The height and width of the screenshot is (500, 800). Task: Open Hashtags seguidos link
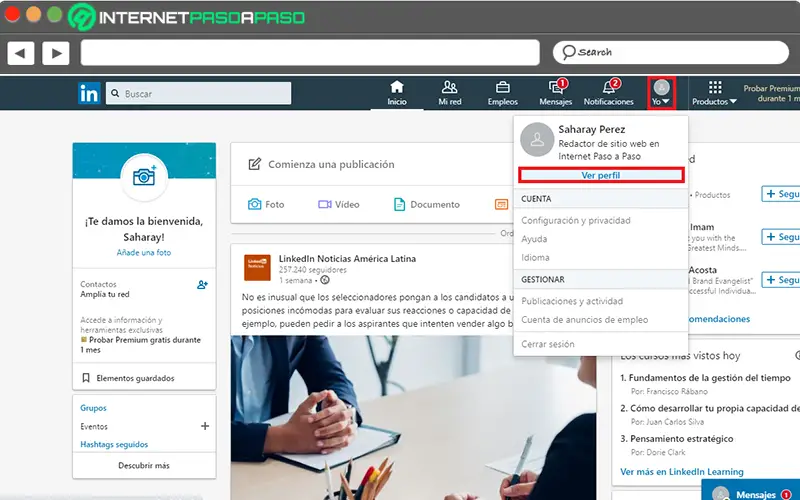(x=114, y=445)
